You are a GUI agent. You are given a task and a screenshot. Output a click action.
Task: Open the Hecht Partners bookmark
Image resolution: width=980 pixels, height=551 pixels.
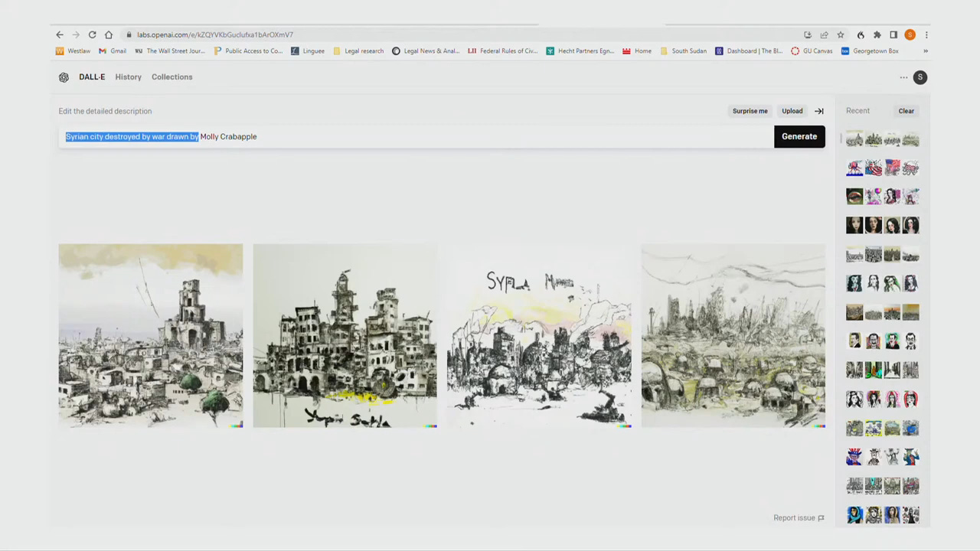(580, 51)
